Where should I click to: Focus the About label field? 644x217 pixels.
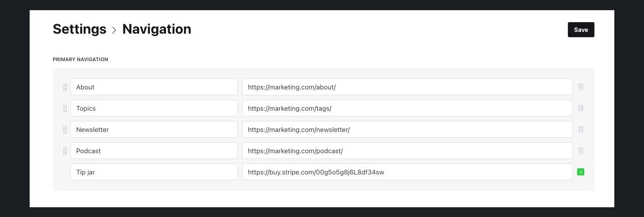[x=154, y=87]
